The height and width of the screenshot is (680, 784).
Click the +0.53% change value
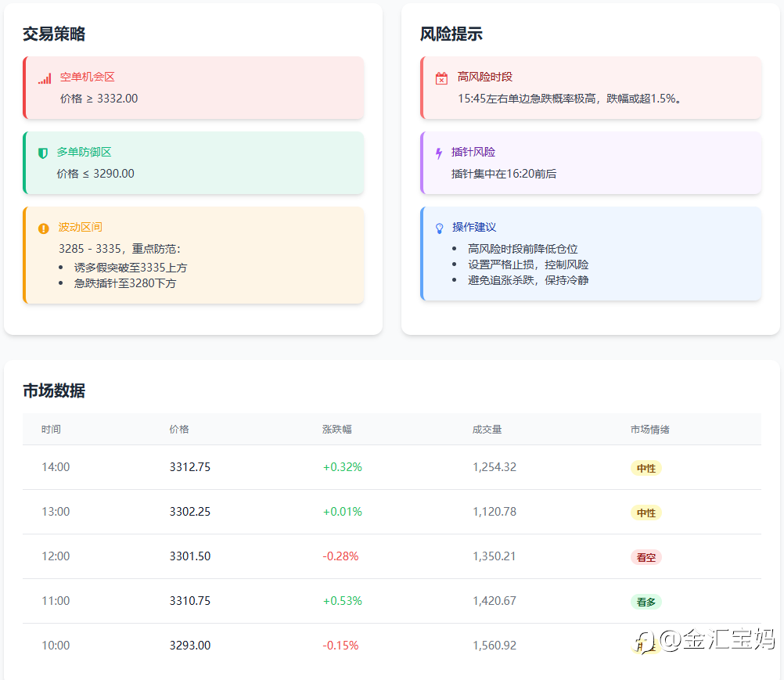tap(343, 600)
